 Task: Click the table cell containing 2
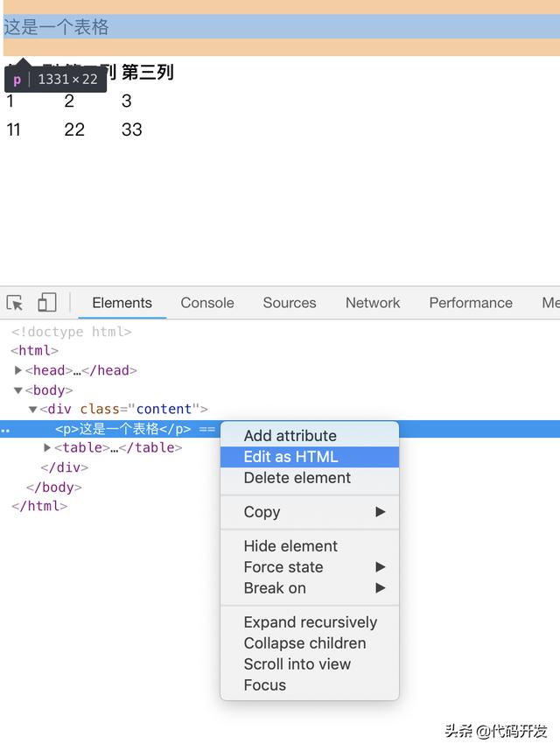click(69, 101)
